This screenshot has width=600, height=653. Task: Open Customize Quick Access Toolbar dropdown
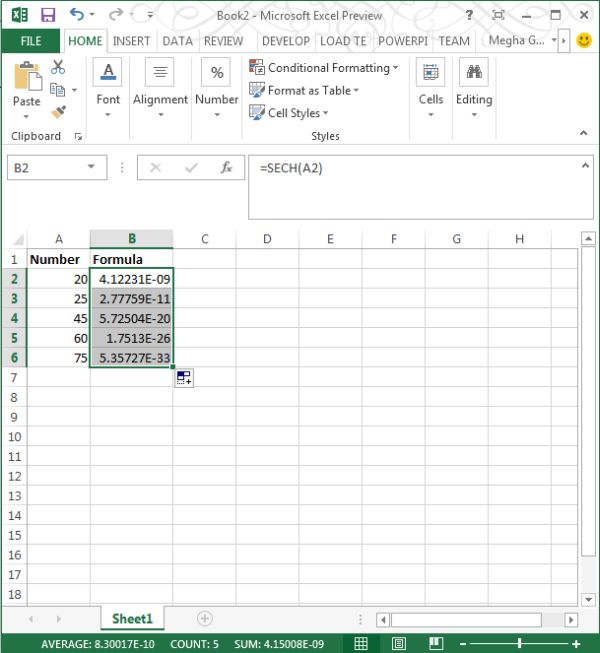(150, 15)
